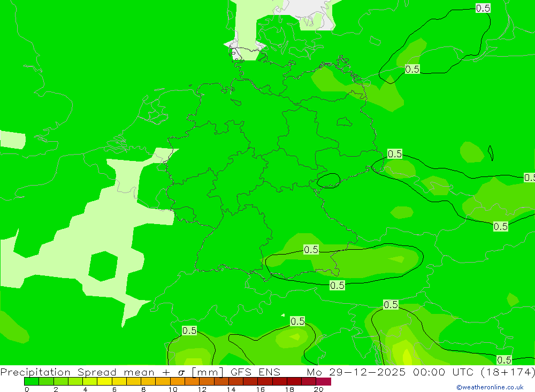535x392 pixels.
Task: Pick the pure yellow swatch in the legend
Action: tap(104, 381)
